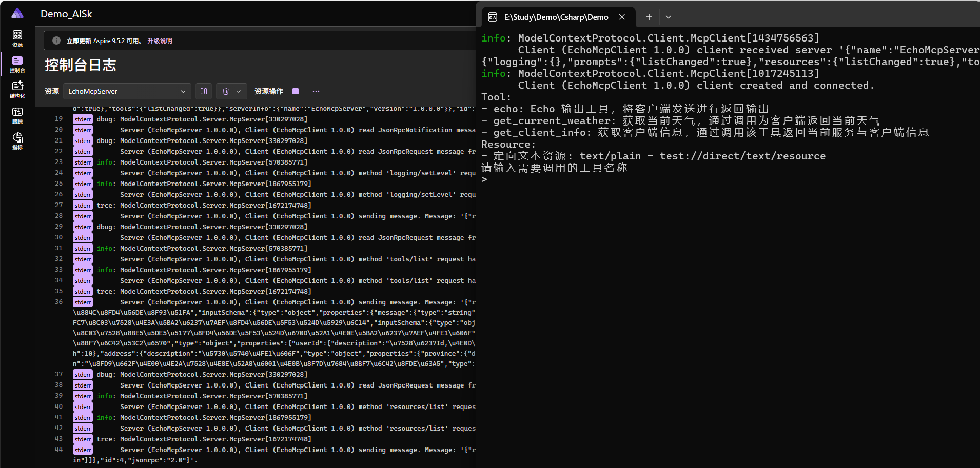Click the 'trce:' level on log line 27
This screenshot has width=980, height=468.
pyautogui.click(x=106, y=206)
